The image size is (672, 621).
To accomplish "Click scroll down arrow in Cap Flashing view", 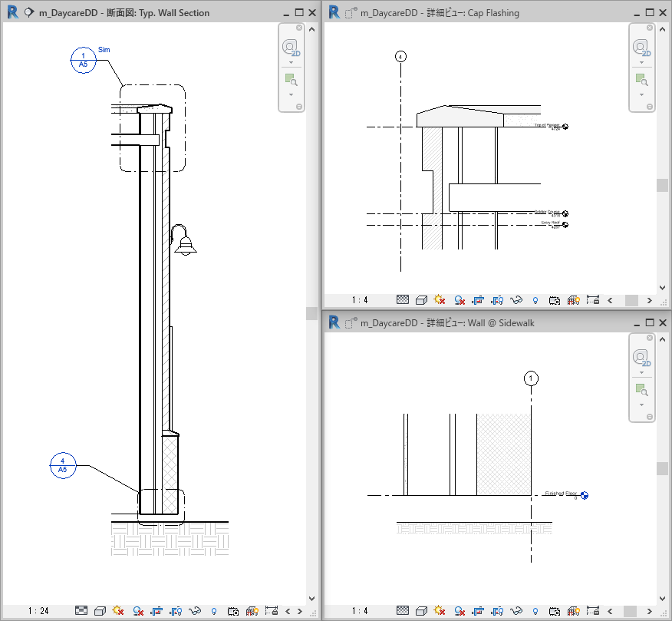I will click(x=662, y=287).
